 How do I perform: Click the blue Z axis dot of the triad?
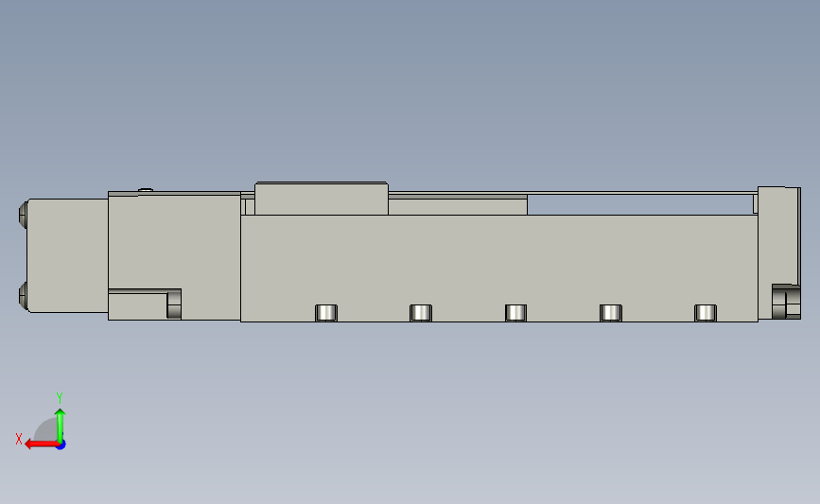point(61,445)
